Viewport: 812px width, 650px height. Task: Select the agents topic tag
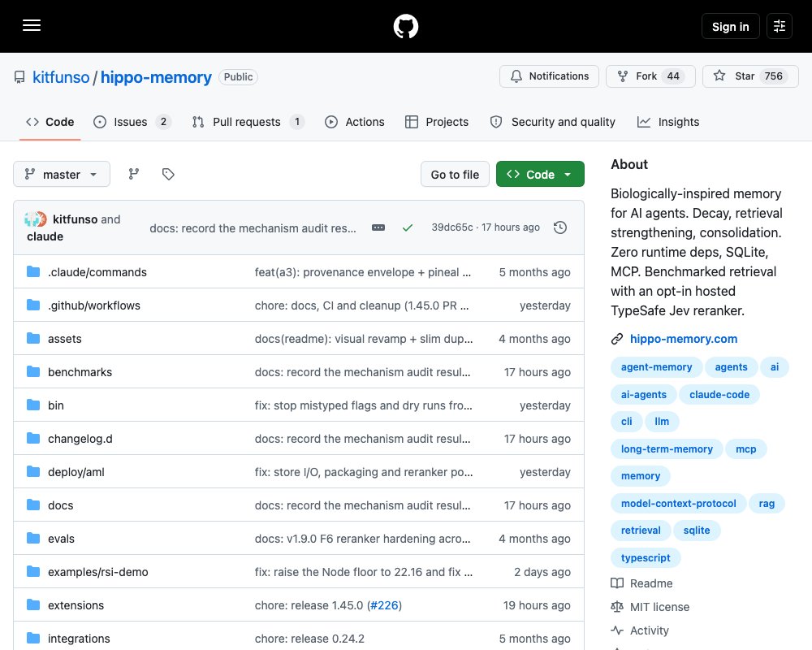pos(731,367)
